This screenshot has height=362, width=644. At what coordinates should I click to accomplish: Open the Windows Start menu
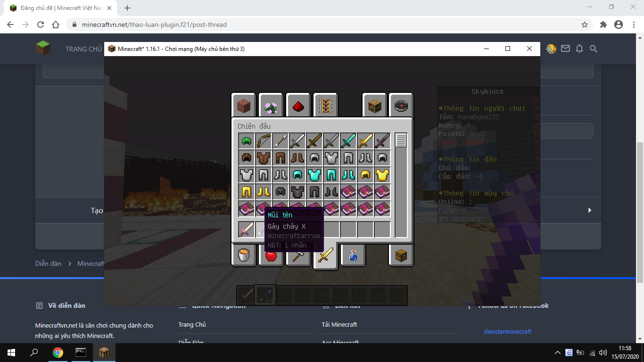point(11,353)
